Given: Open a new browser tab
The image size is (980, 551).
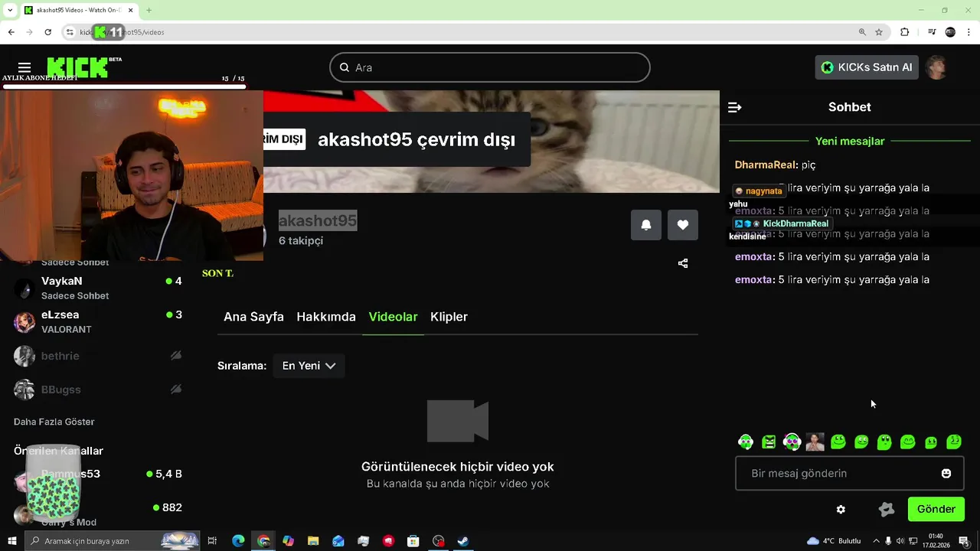Looking at the screenshot, I should (149, 10).
